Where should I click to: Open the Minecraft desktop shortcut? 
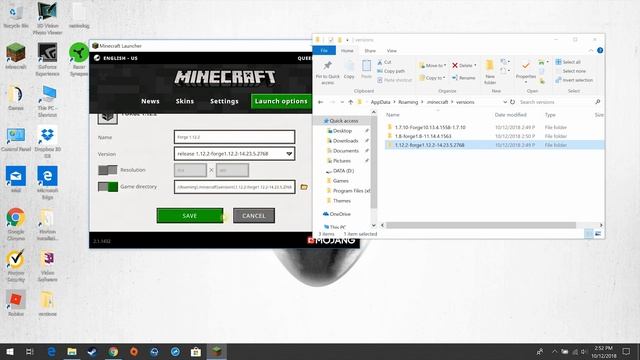tap(16, 56)
